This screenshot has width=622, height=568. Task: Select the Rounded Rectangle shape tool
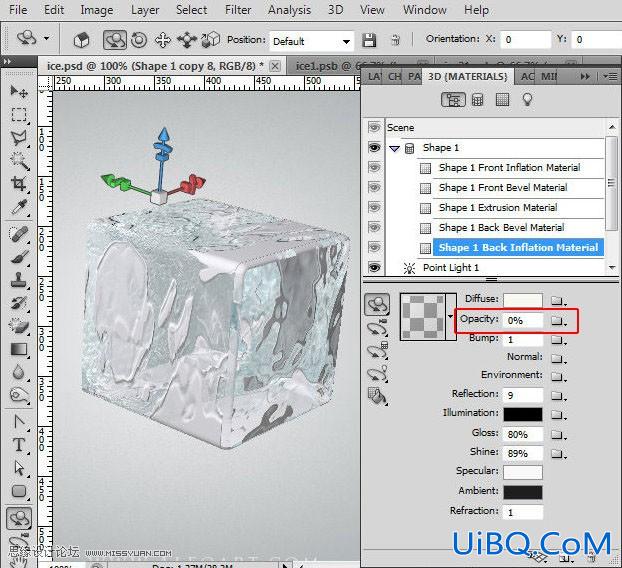tap(19, 491)
